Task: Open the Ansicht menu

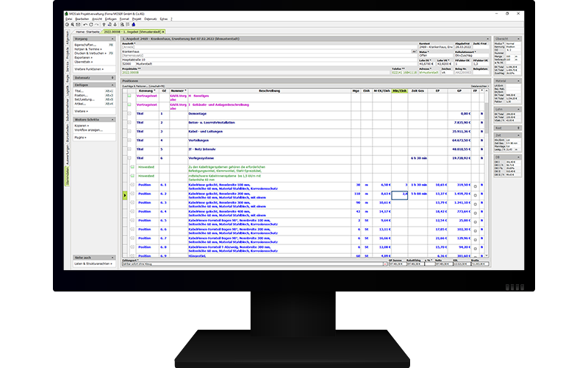Action: 97,19
